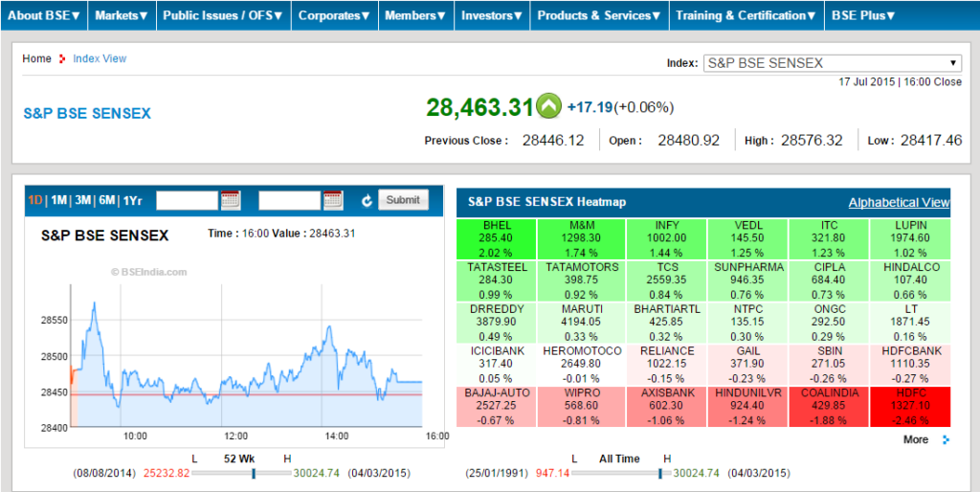Image resolution: width=980 pixels, height=492 pixels.
Task: Click the AXISBANK heatmap tile
Action: pos(667,407)
